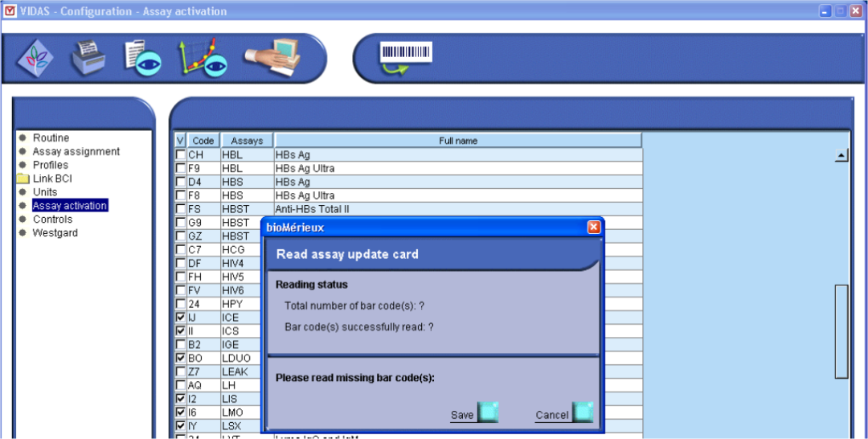This screenshot has width=868, height=439.
Task: Click the scroll up arrow of assay list
Action: [x=841, y=156]
